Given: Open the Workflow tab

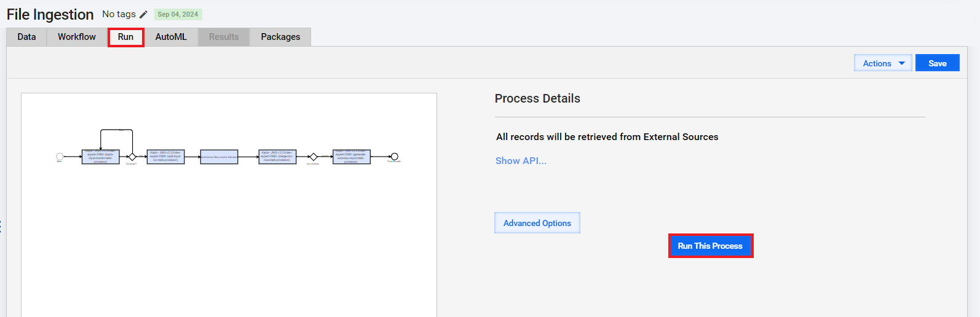Looking at the screenshot, I should (x=77, y=37).
